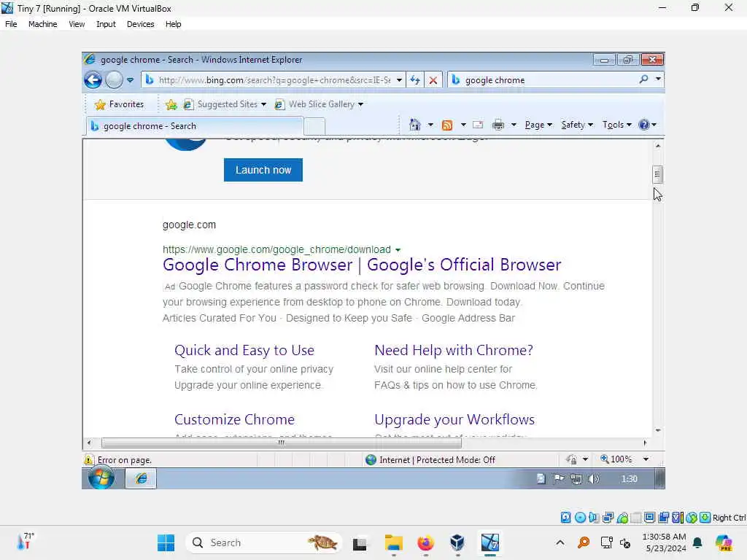
Task: Open the Safety menu
Action: click(577, 125)
